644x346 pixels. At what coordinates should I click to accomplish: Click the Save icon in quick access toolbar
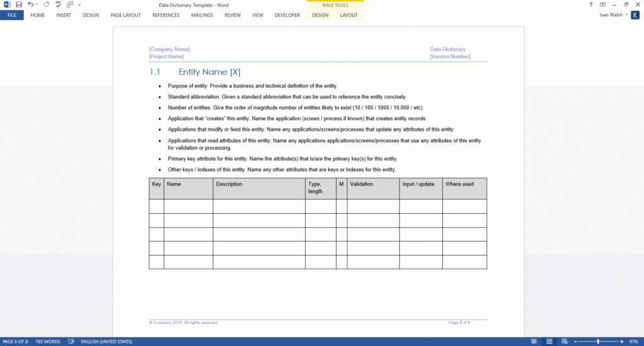(19, 4)
